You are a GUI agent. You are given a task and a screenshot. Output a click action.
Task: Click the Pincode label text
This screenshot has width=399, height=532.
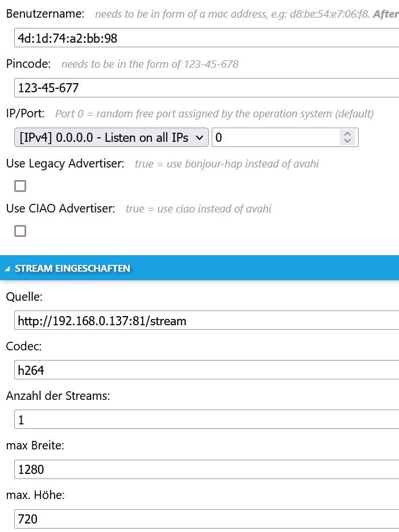click(28, 64)
